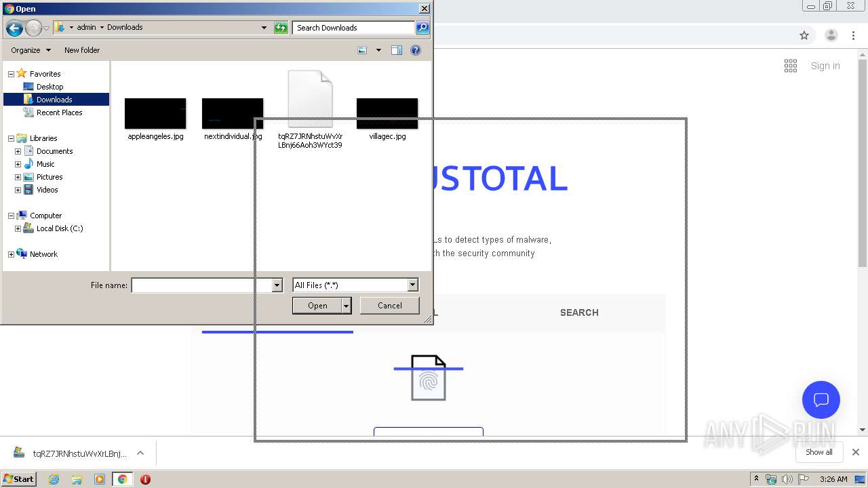Open the Start menu

(x=18, y=479)
